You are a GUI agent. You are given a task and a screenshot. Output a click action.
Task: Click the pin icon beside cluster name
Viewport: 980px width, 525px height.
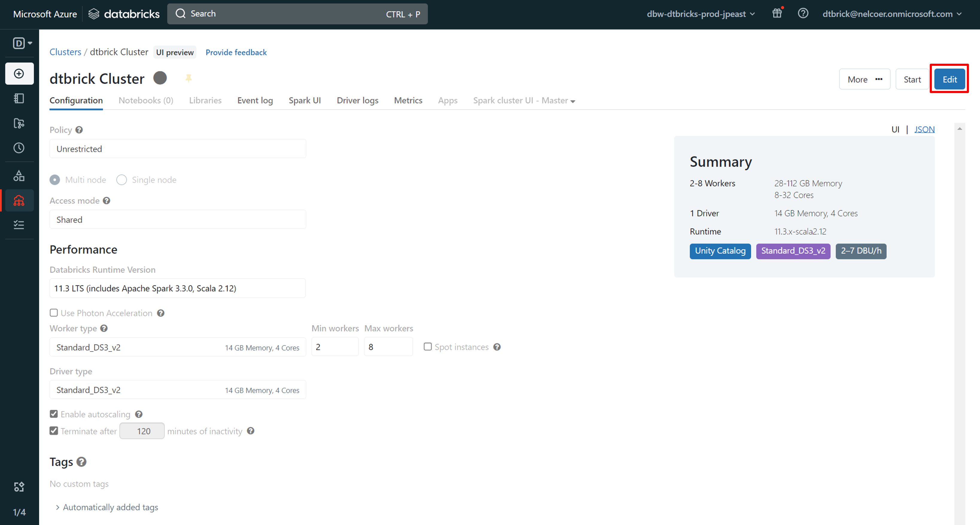188,78
